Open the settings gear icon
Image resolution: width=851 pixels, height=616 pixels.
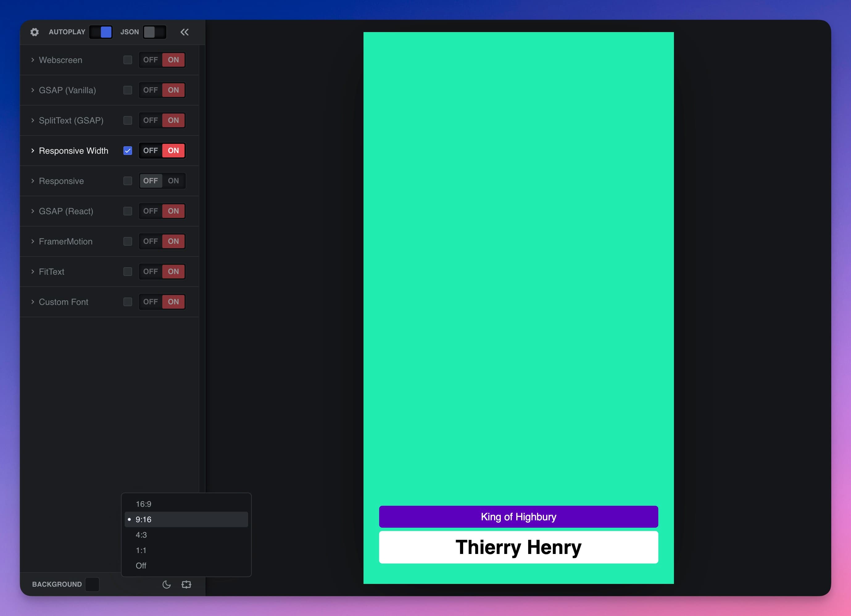[x=35, y=32]
